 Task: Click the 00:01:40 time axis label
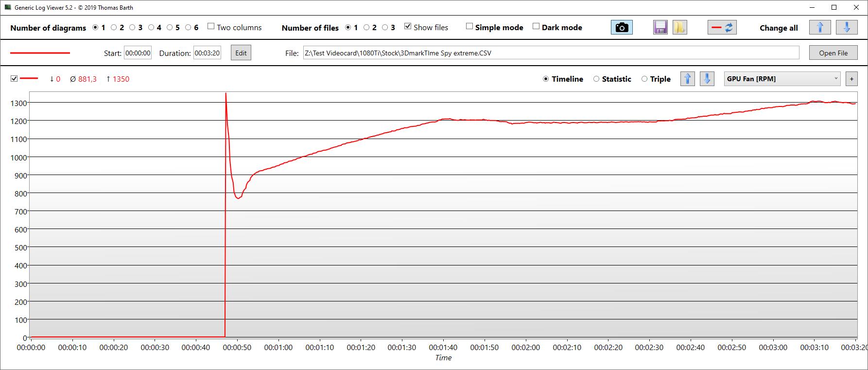[443, 348]
